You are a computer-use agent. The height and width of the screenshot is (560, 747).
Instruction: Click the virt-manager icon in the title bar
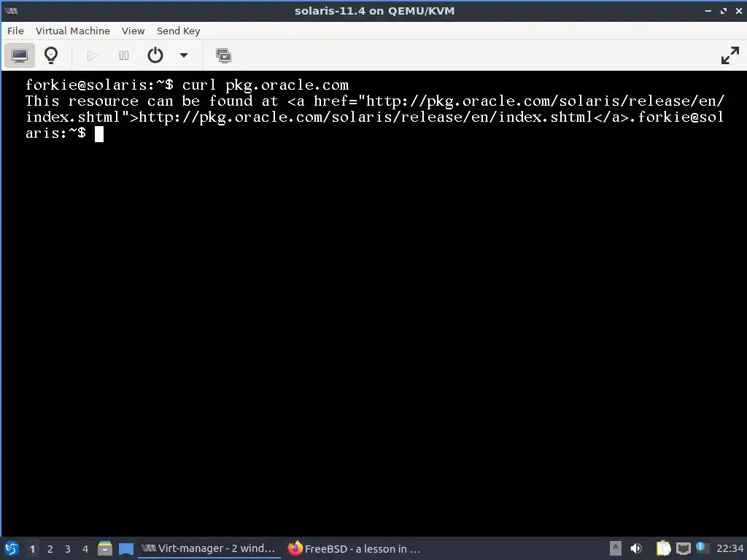tap(12, 10)
